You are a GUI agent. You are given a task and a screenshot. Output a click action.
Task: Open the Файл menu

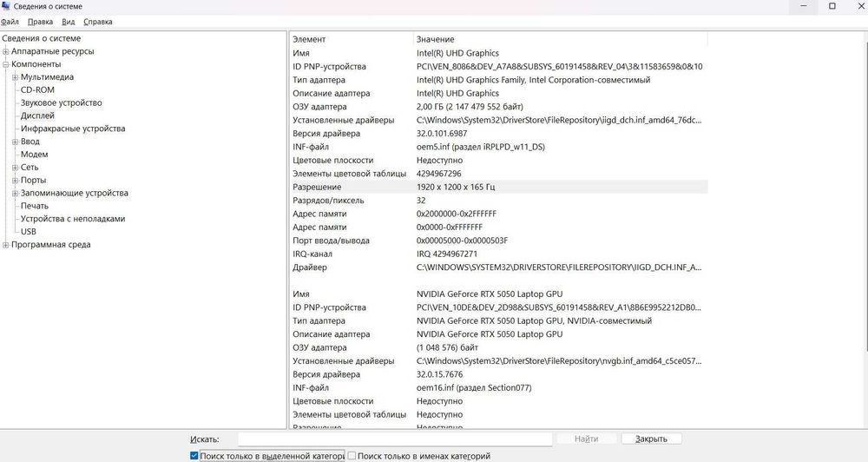[x=10, y=22]
